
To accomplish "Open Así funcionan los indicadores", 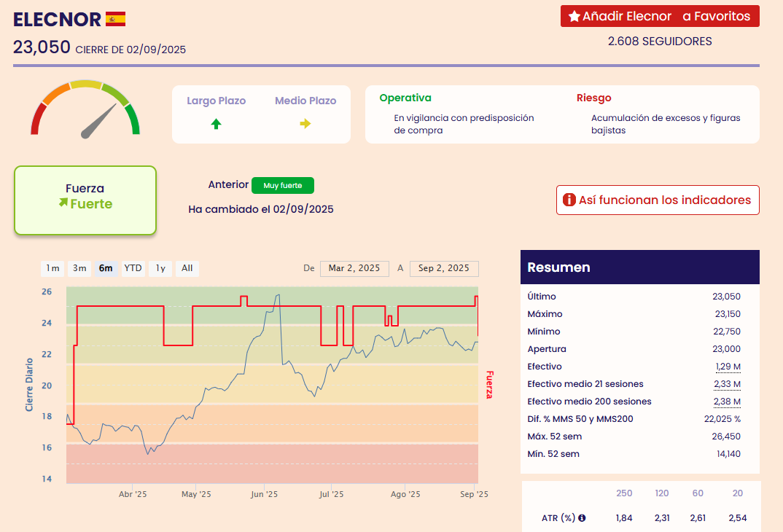I will [658, 200].
